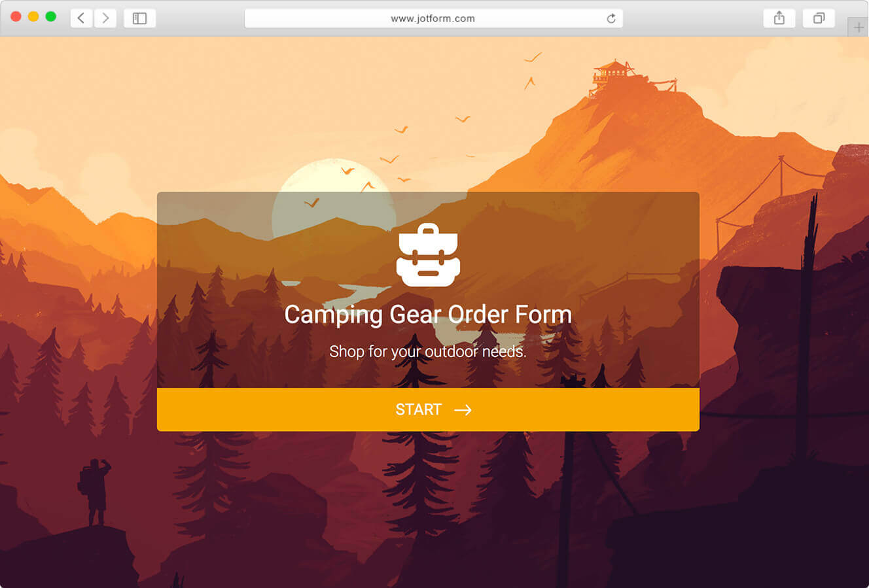Click the white backpack icon
Viewport: 869px width, 588px height.
428,255
